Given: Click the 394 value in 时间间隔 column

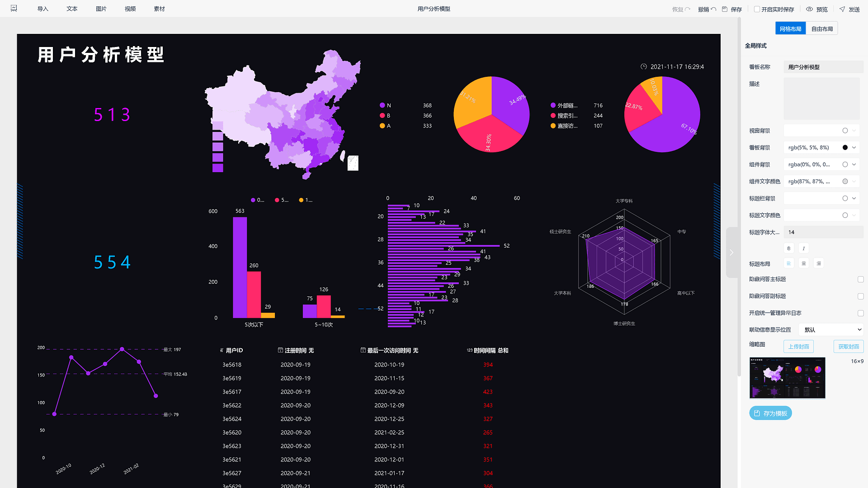Looking at the screenshot, I should (488, 365).
